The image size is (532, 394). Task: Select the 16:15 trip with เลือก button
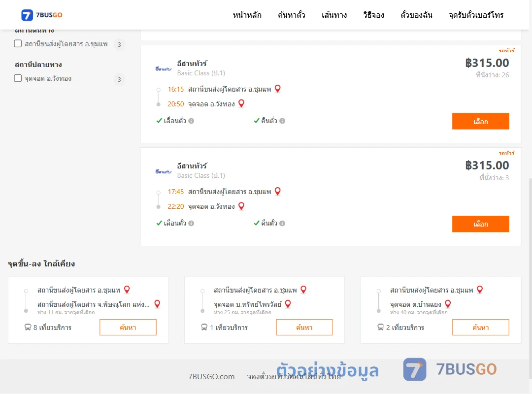[480, 121]
